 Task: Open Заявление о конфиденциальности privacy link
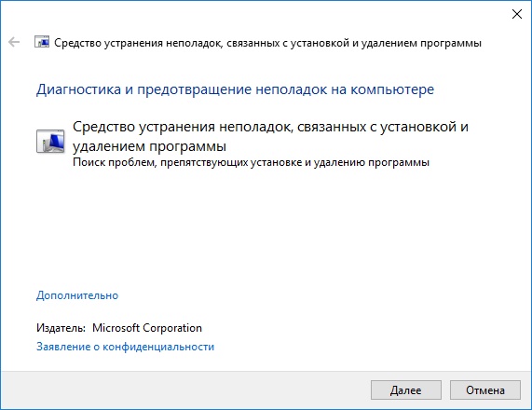pyautogui.click(x=125, y=347)
